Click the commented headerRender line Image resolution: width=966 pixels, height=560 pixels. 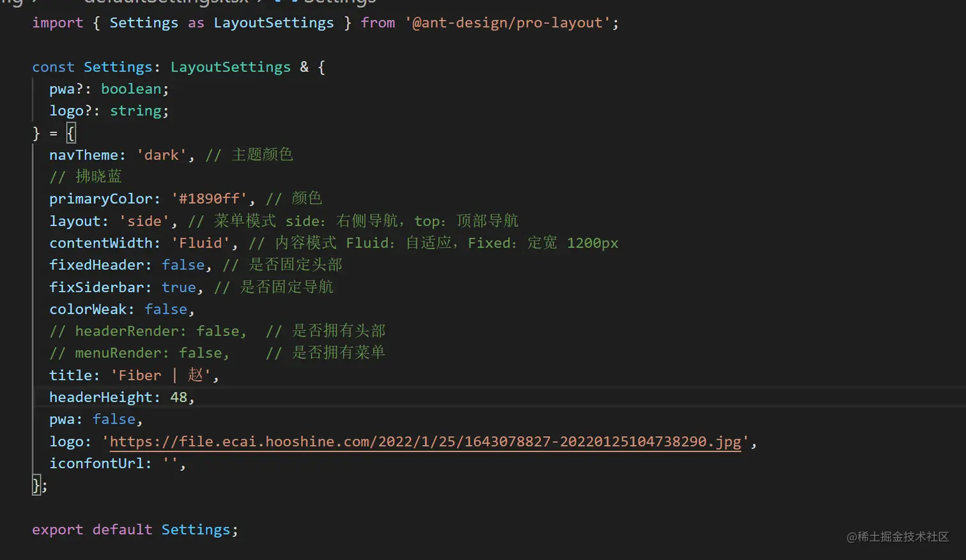(x=217, y=331)
